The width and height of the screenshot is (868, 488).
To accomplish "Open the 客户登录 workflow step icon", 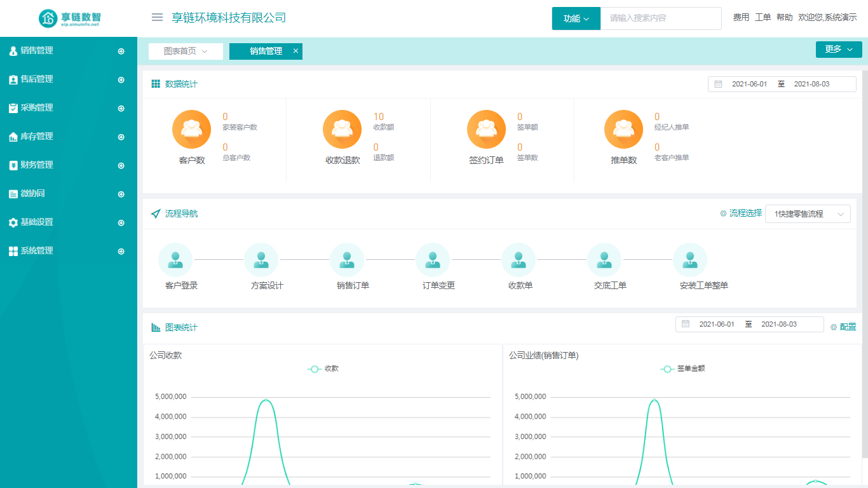I will click(x=175, y=260).
